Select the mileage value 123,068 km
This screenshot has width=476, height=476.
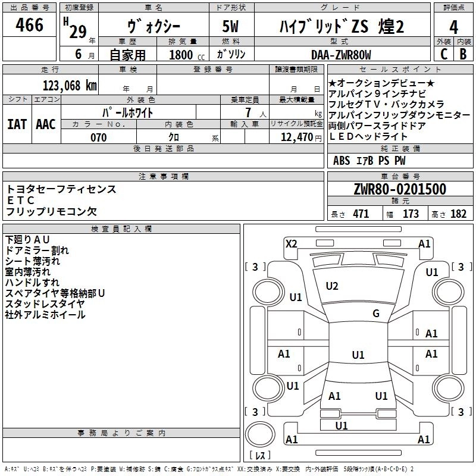70,86
